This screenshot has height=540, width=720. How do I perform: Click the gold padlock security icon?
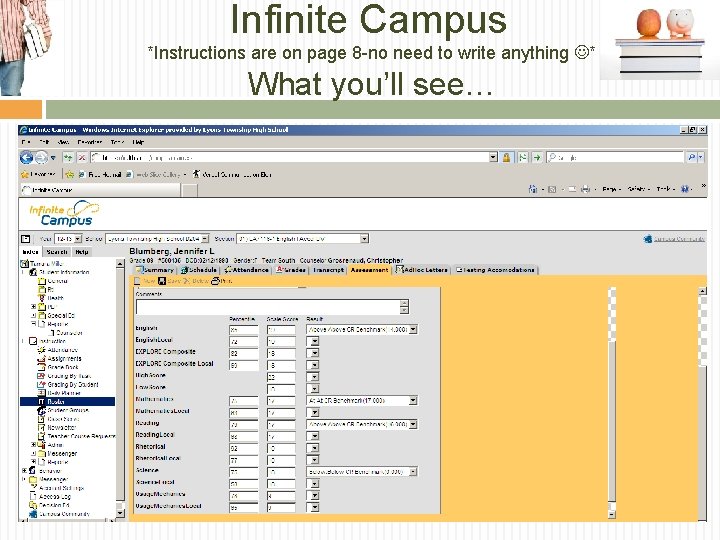tap(506, 158)
